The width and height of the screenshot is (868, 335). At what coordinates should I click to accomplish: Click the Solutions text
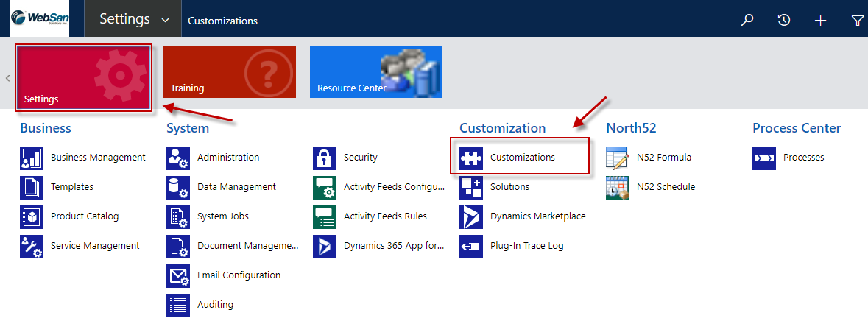point(510,186)
